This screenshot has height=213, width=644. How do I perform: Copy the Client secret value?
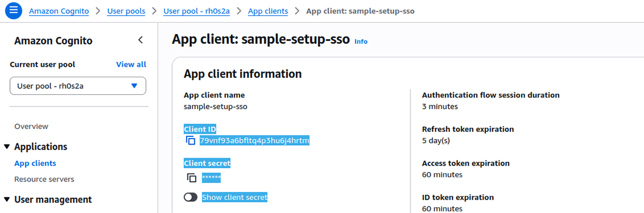coord(191,178)
